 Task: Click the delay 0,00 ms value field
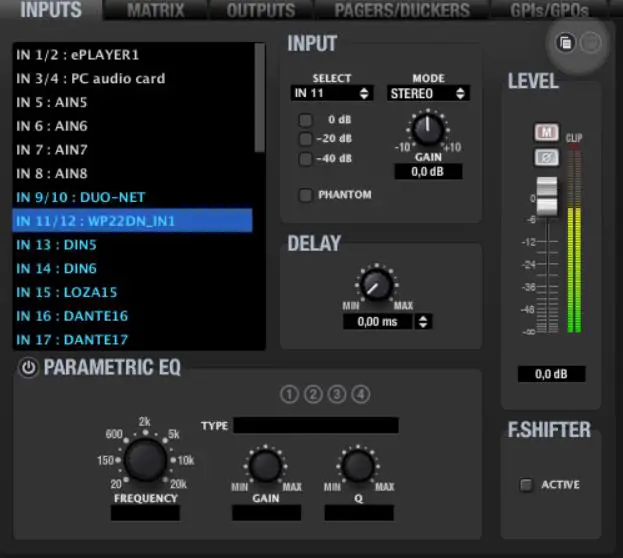click(x=377, y=322)
